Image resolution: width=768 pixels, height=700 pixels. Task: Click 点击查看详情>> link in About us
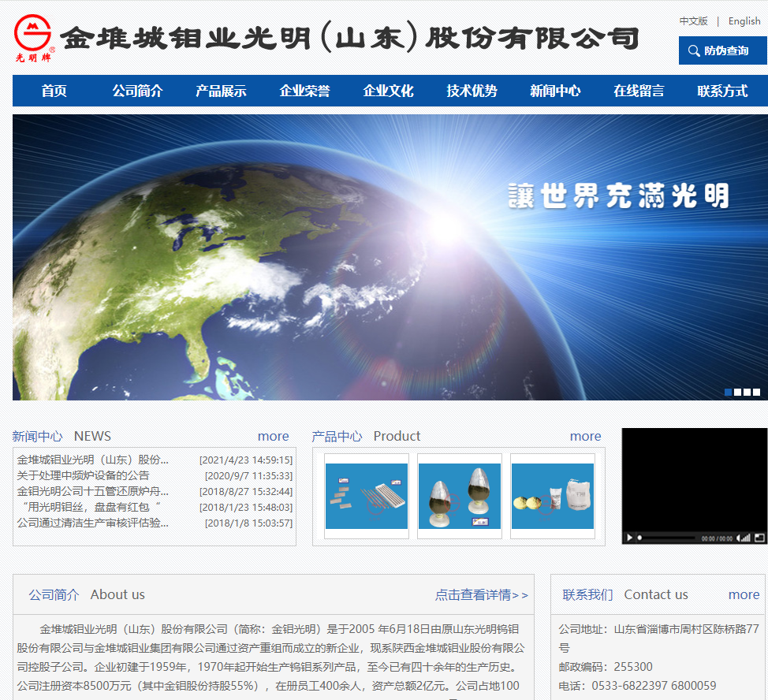482,594
